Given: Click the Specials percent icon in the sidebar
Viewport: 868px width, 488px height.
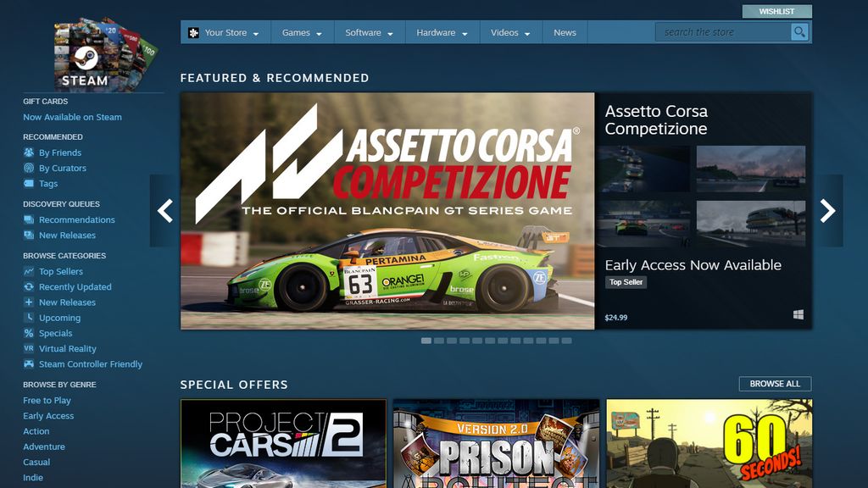Looking at the screenshot, I should [29, 333].
